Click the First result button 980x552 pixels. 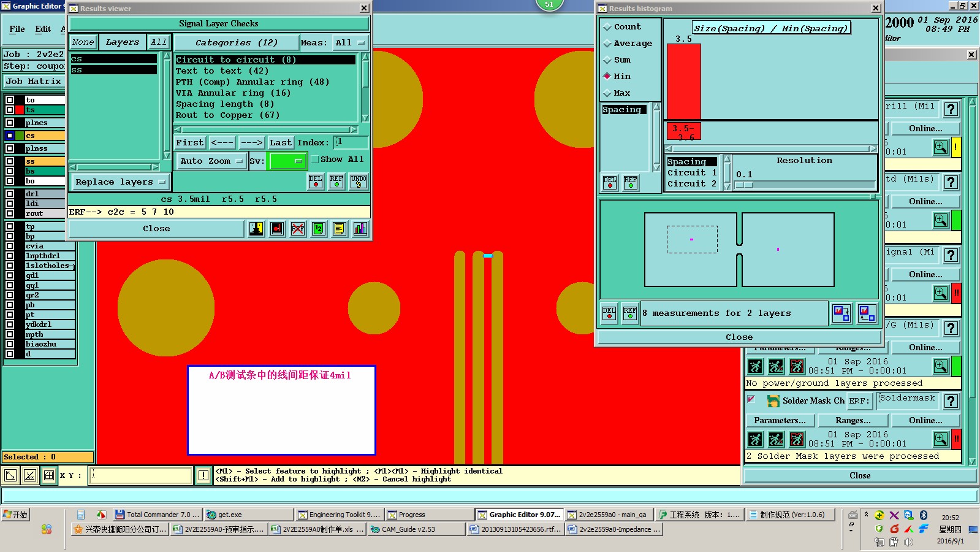click(189, 143)
